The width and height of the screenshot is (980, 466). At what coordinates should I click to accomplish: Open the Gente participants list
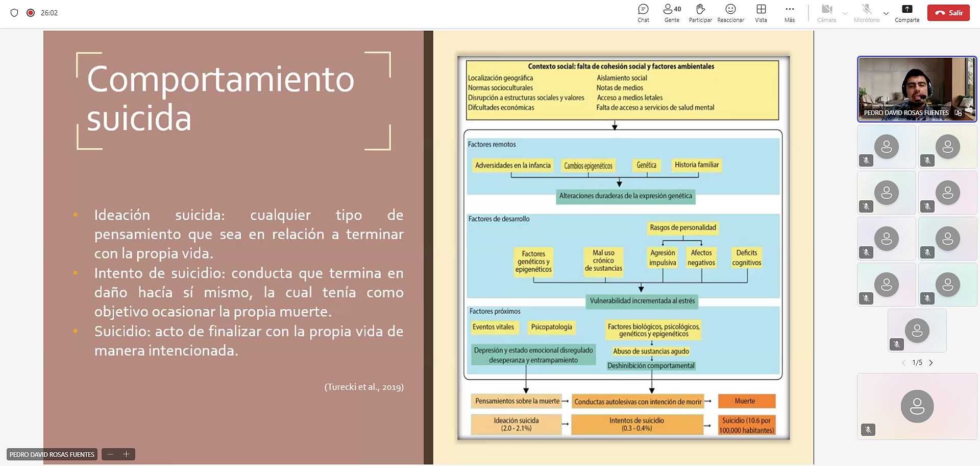click(x=672, y=13)
